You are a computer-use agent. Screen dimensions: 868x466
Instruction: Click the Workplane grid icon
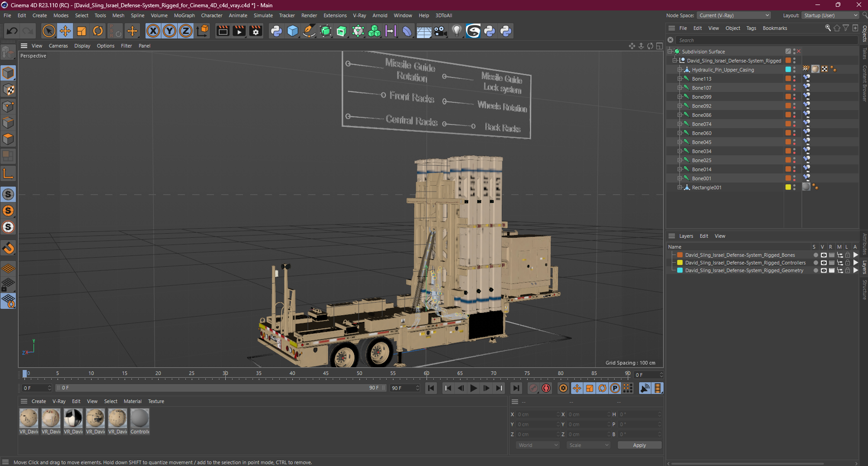8,269
